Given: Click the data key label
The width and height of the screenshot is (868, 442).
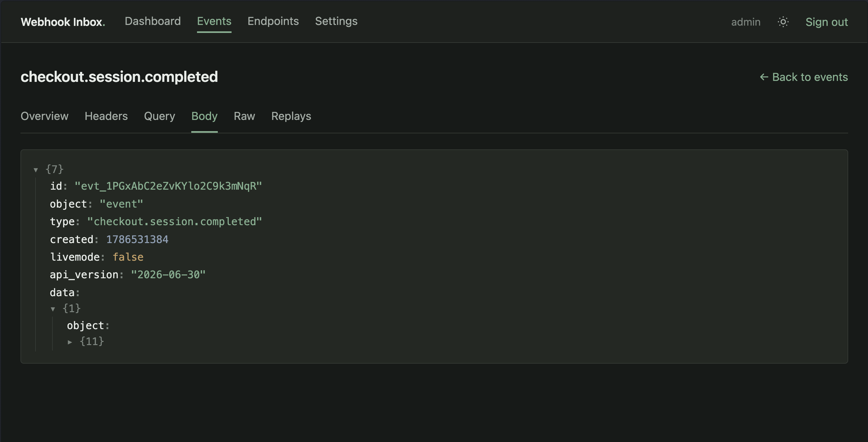Looking at the screenshot, I should click(x=62, y=293).
